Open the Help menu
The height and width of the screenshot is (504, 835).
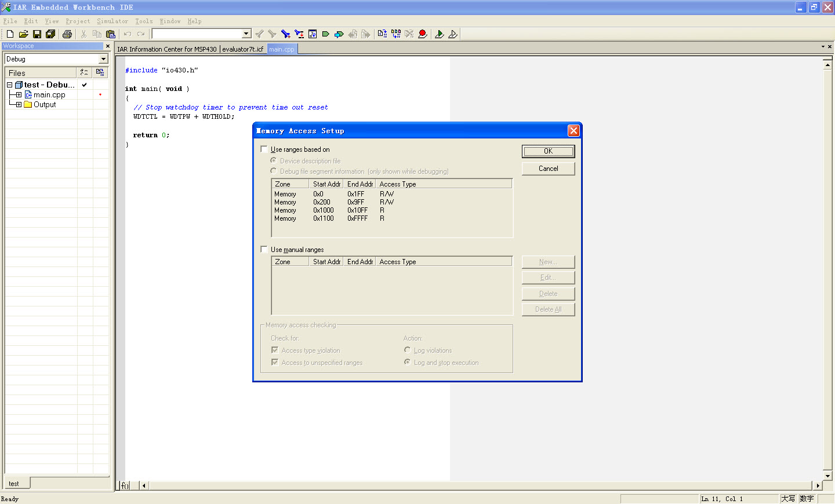click(194, 21)
